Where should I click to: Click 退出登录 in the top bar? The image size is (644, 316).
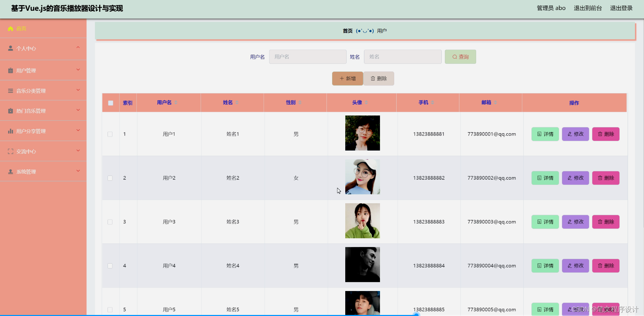[x=621, y=8]
